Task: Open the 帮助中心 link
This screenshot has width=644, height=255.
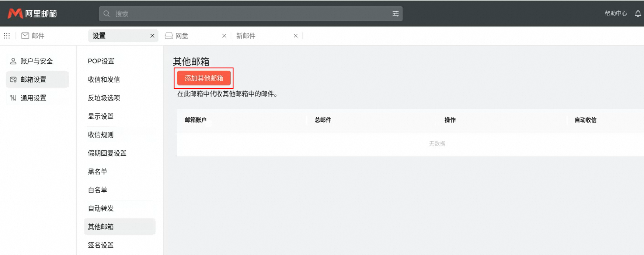Action: pos(615,14)
